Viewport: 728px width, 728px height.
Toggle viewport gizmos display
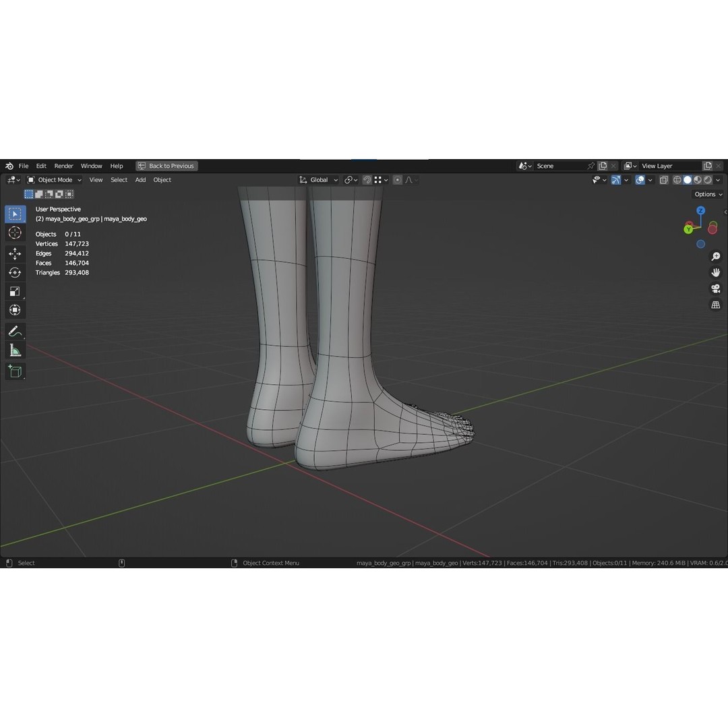[x=616, y=180]
